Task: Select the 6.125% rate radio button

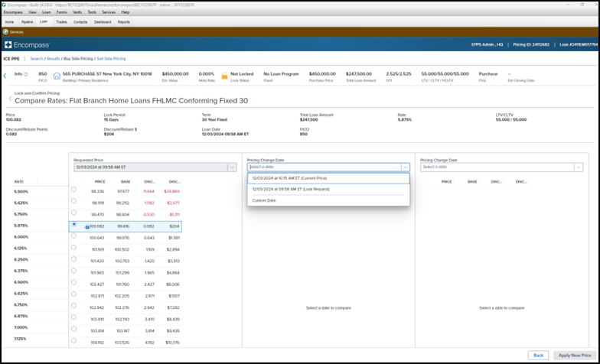Action: [x=73, y=248]
